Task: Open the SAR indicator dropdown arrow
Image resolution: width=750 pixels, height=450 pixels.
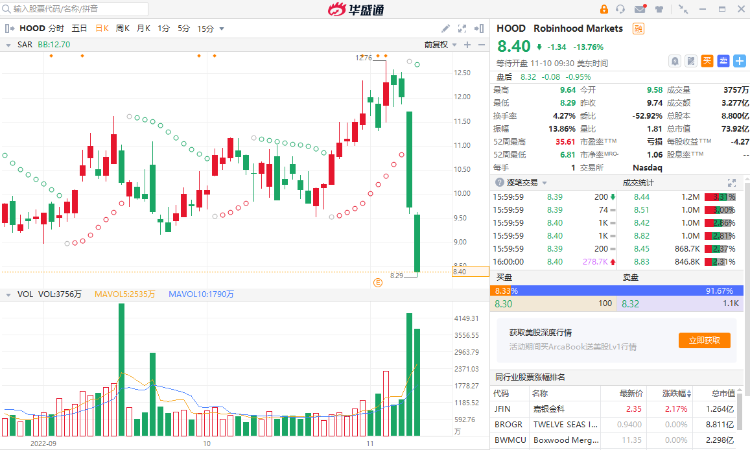Action: point(8,45)
